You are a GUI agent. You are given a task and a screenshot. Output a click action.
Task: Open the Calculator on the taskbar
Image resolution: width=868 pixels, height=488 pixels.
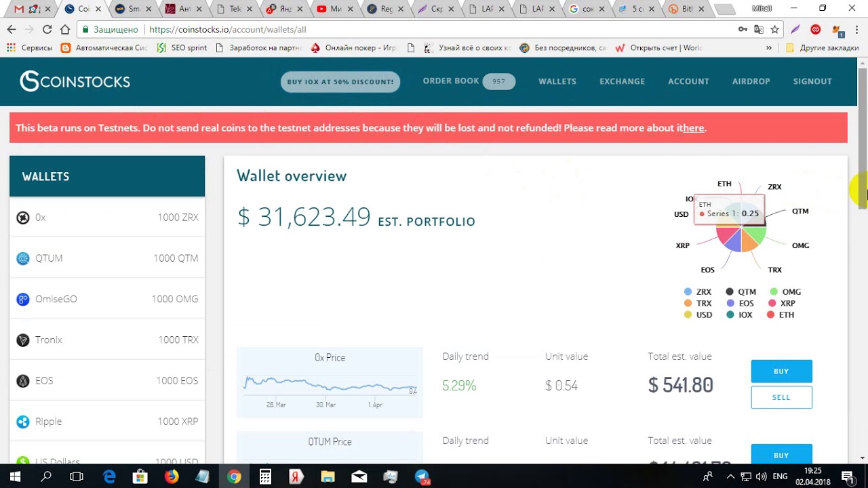[265, 476]
